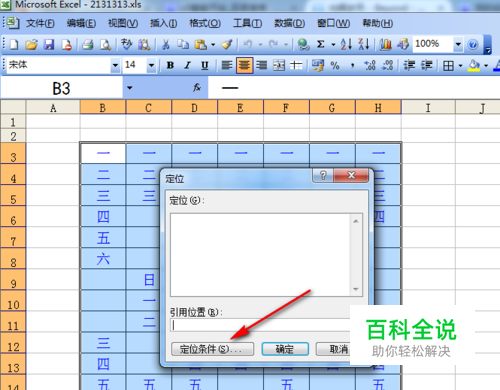
Task: Activate the Format Painter brush
Action: [x=227, y=44]
